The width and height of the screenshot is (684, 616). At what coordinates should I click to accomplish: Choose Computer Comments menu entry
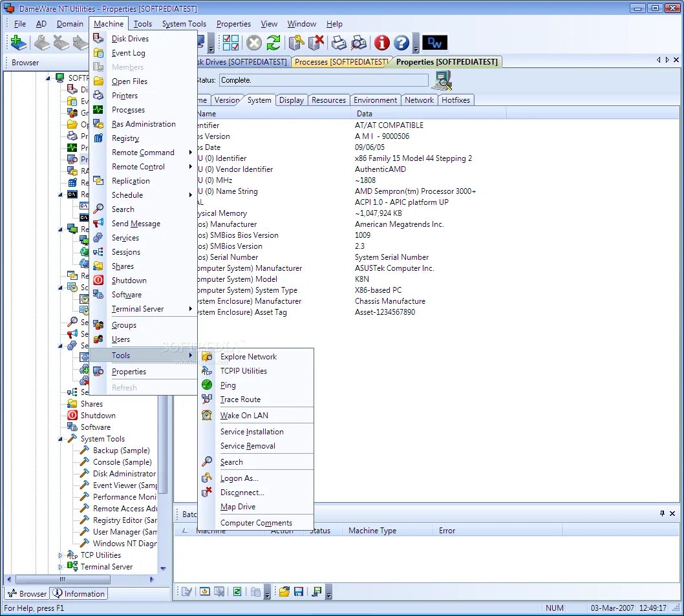click(256, 523)
